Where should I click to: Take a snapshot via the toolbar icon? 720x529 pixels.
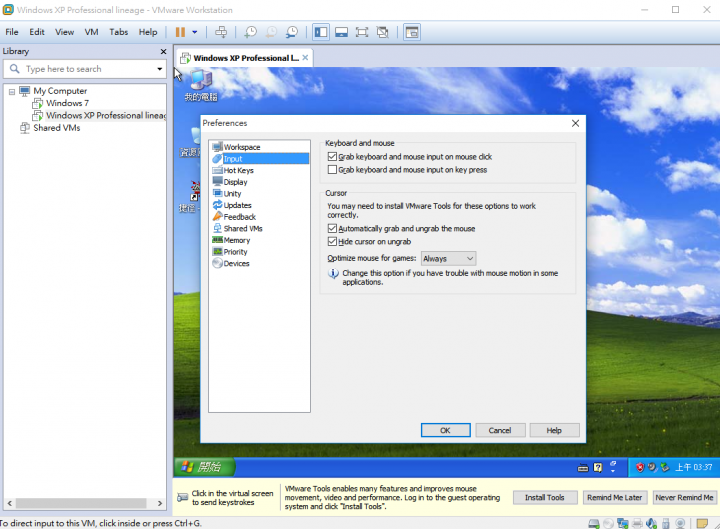click(250, 32)
